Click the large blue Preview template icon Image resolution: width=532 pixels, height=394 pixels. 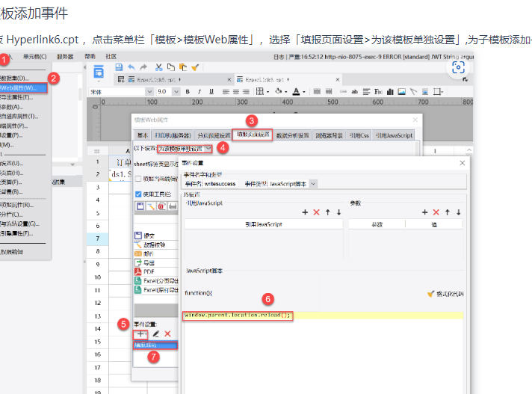99,72
